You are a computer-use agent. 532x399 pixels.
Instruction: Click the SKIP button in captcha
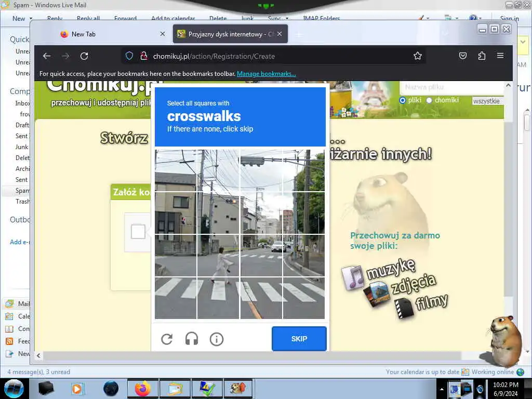pyautogui.click(x=299, y=339)
